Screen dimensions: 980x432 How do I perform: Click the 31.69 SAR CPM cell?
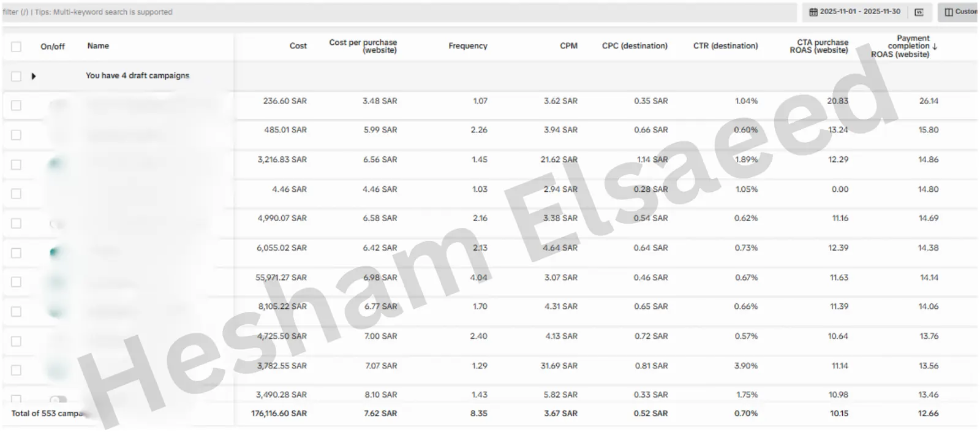pos(559,366)
